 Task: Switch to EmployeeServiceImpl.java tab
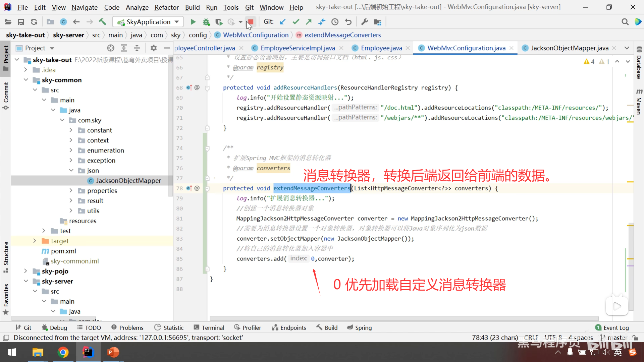coord(298,48)
